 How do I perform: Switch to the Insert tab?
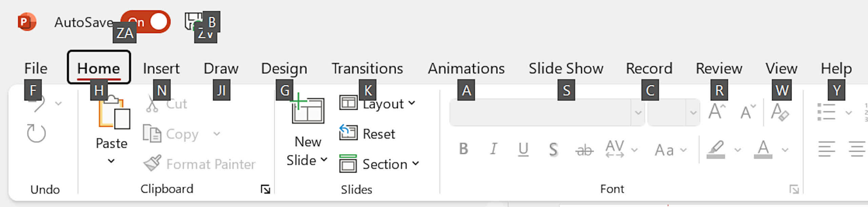(x=161, y=69)
